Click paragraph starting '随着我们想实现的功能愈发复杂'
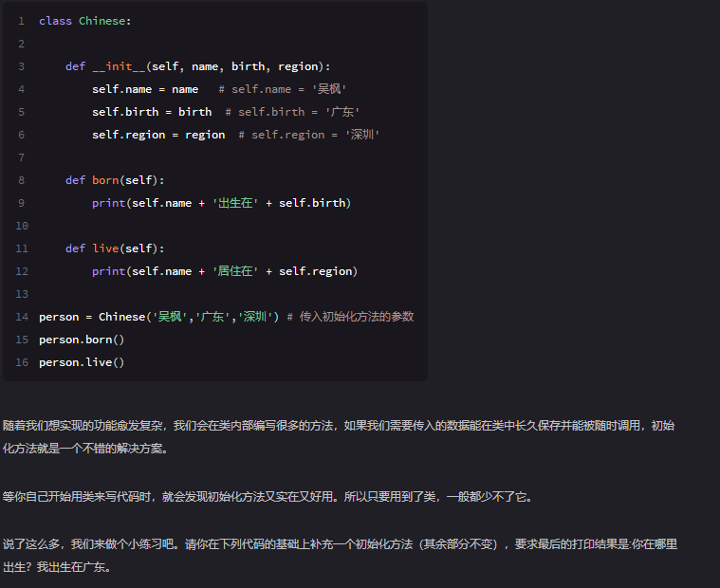This screenshot has height=588, width=720. [x=339, y=437]
